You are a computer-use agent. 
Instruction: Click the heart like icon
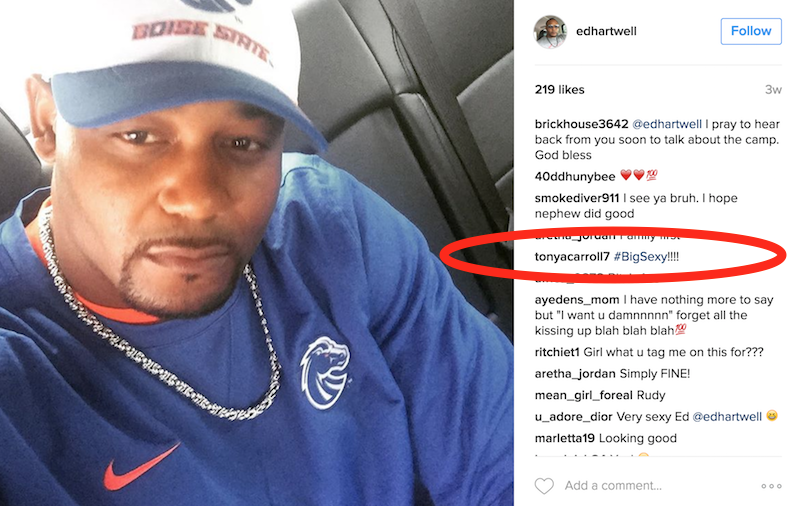pyautogui.click(x=544, y=486)
